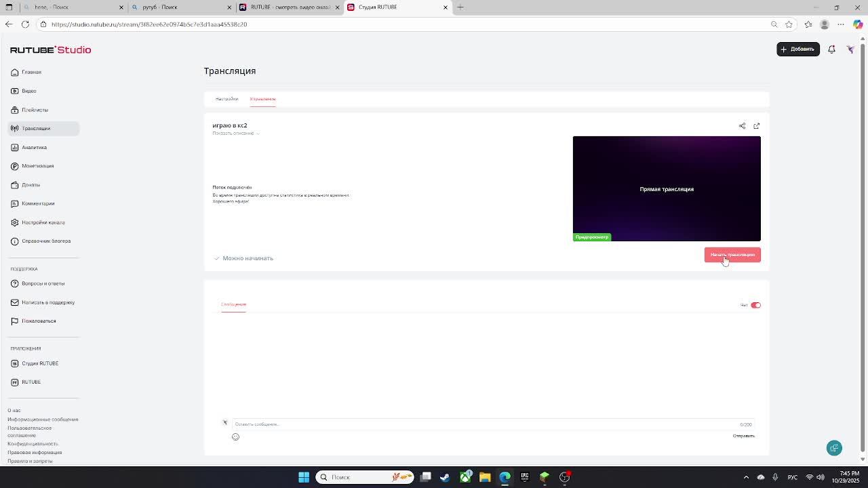Open Steam from the taskbar

point(445,477)
